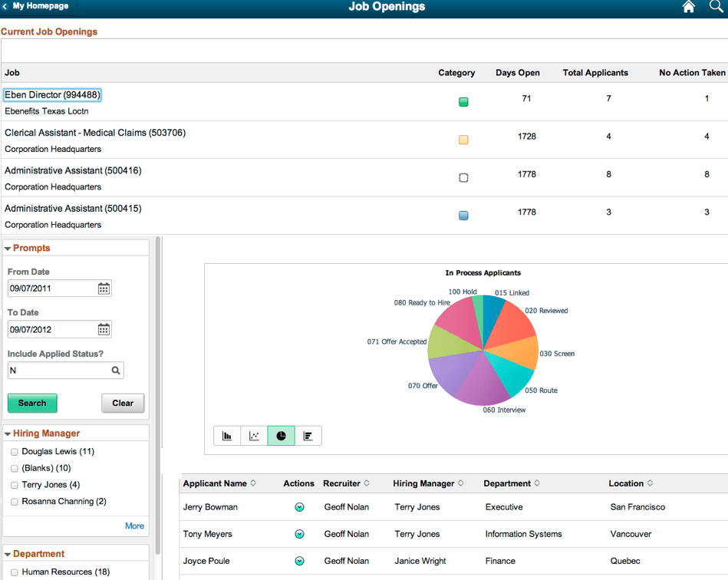728x580 pixels.
Task: Click the More link under hiring managers
Action: pos(134,526)
